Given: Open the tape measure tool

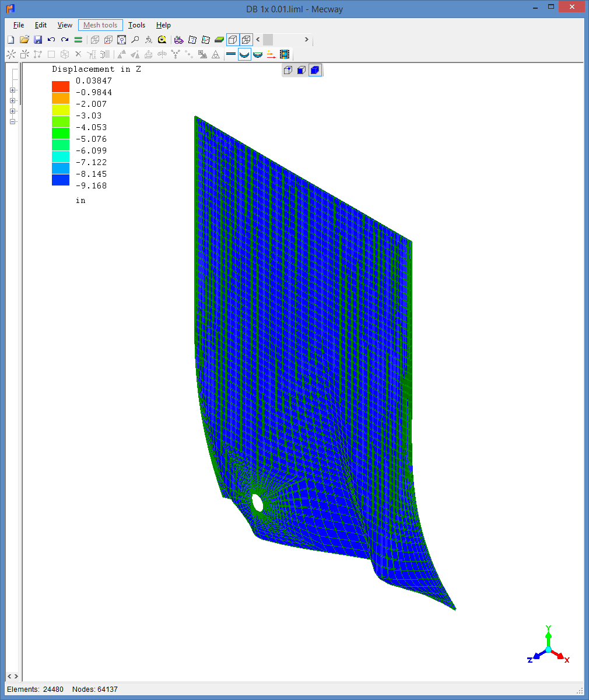Looking at the screenshot, I should pyautogui.click(x=162, y=40).
